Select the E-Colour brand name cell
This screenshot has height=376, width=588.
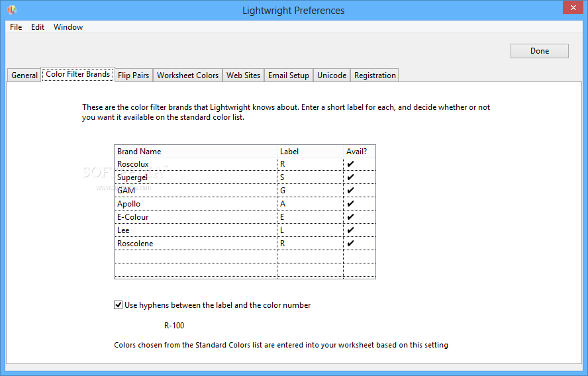196,217
